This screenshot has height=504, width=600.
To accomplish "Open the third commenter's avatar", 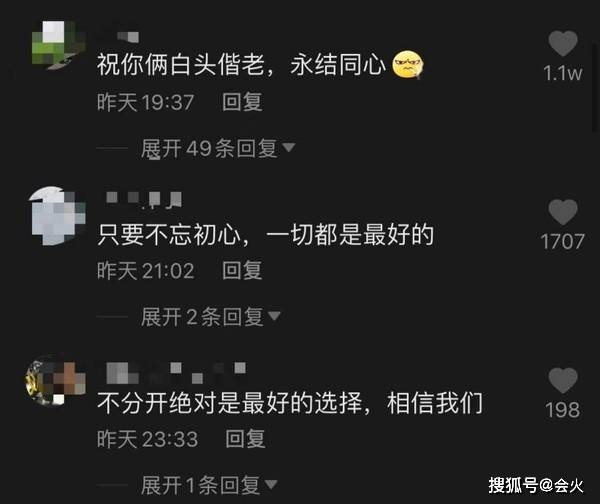I will coord(56,381).
